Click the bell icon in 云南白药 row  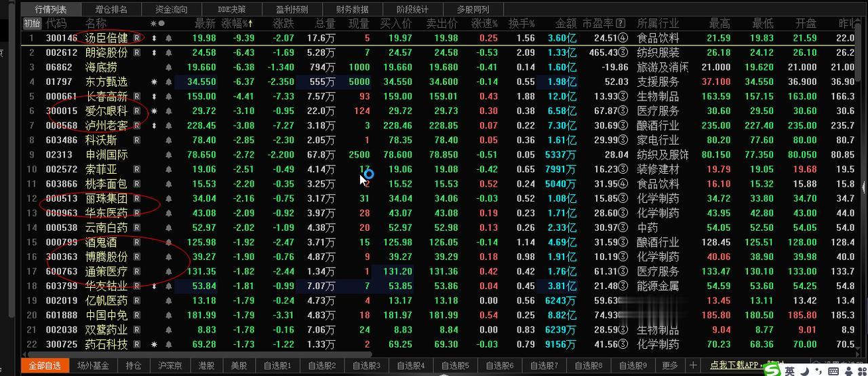(x=168, y=228)
